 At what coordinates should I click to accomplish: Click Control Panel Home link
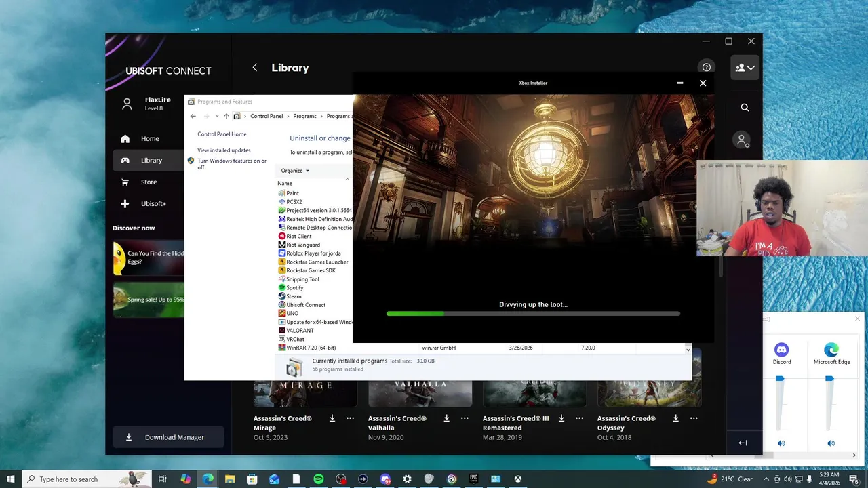[x=222, y=134]
